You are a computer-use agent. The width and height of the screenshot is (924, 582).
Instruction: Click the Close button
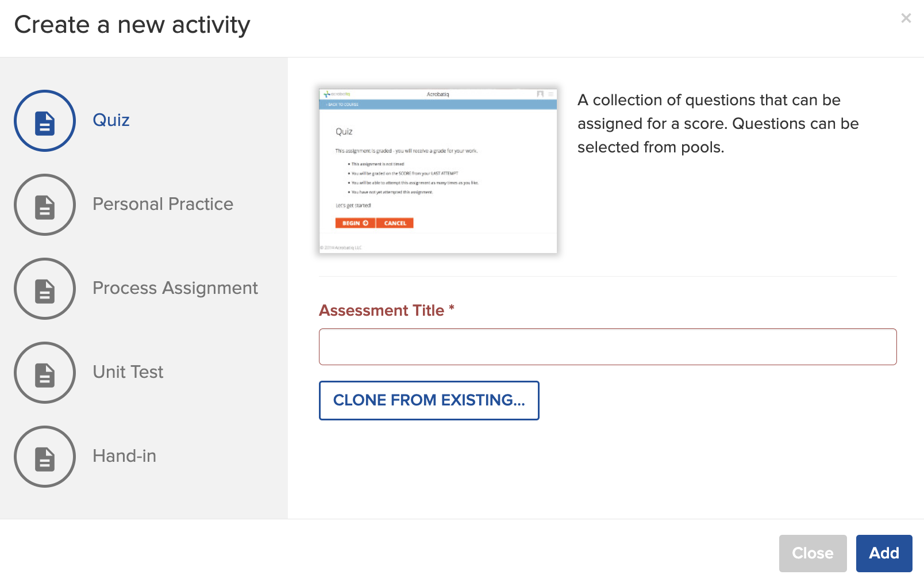(x=813, y=553)
